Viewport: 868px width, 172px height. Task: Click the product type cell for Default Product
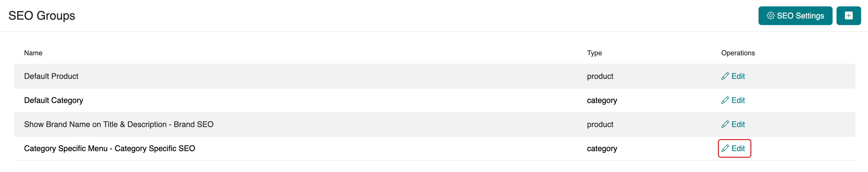click(600, 76)
